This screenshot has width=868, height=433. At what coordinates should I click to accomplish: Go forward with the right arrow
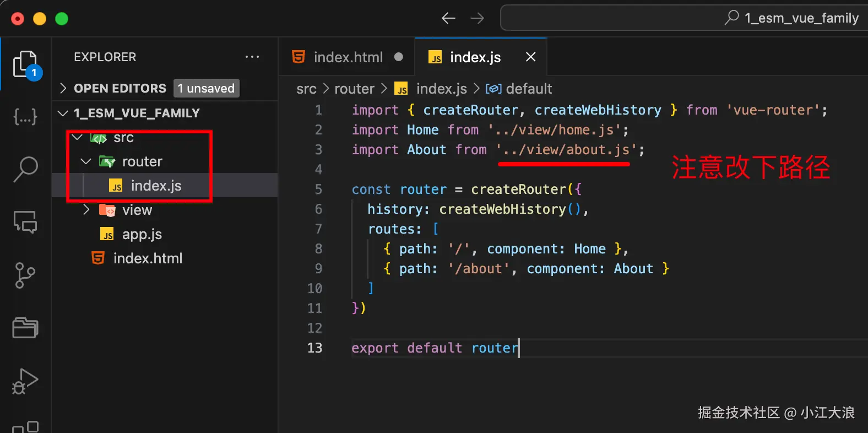coord(478,18)
